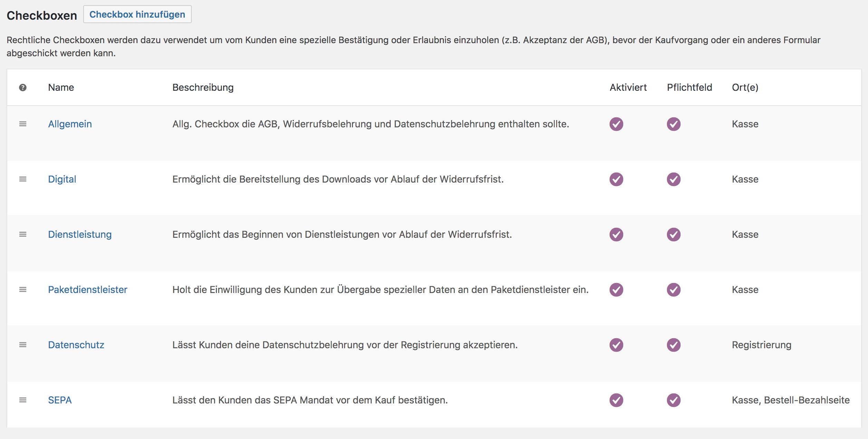
Task: Click the help question mark icon
Action: tap(23, 88)
